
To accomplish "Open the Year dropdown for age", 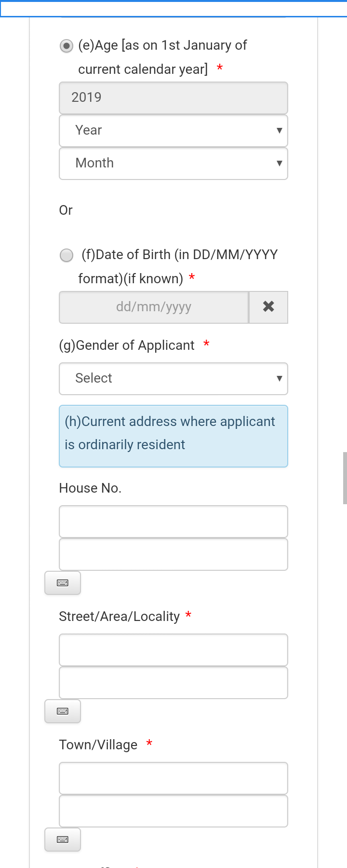I will [x=173, y=131].
